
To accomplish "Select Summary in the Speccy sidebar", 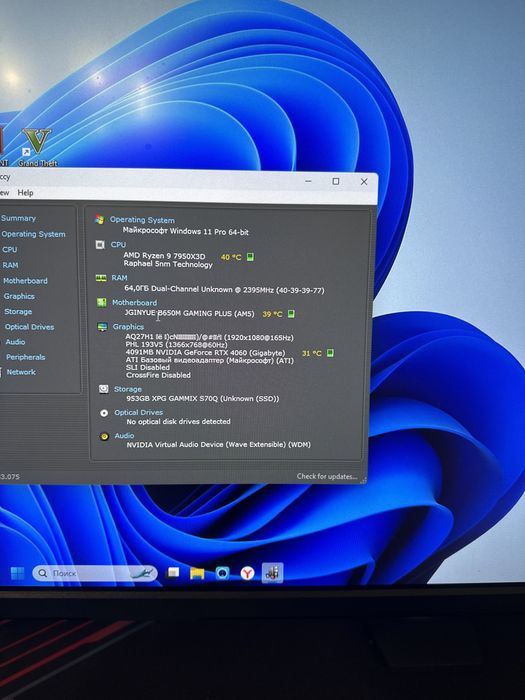I will tap(18, 218).
